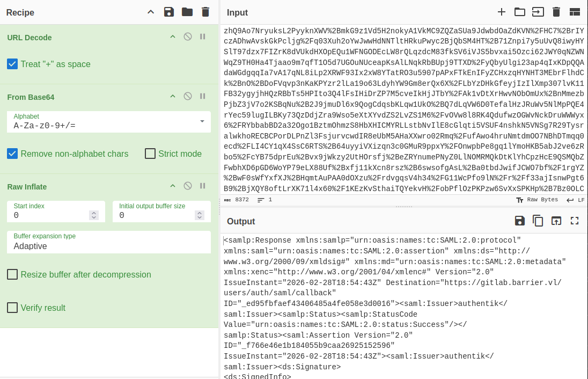Save the recipe using the disk icon
Viewport: 588px width, 379px height.
[169, 12]
